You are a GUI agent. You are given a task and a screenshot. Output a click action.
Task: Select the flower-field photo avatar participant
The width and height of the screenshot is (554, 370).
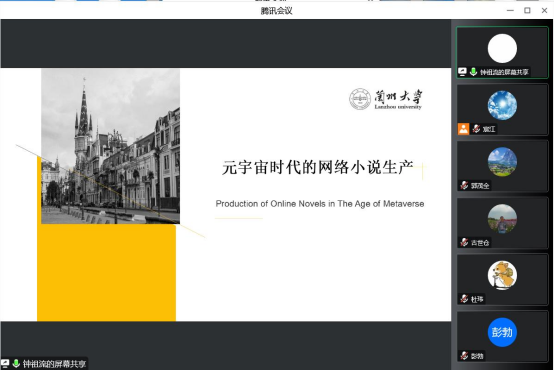point(502,219)
